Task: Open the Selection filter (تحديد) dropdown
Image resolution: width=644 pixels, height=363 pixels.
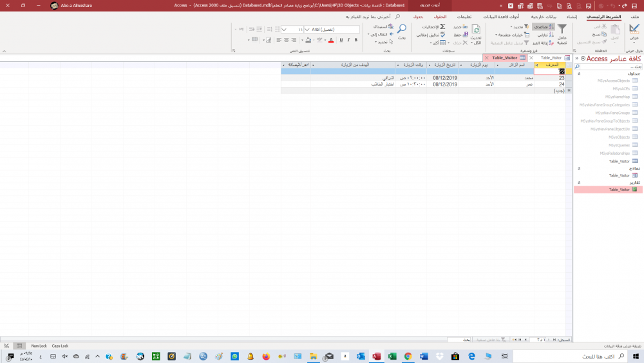Action: (519, 26)
